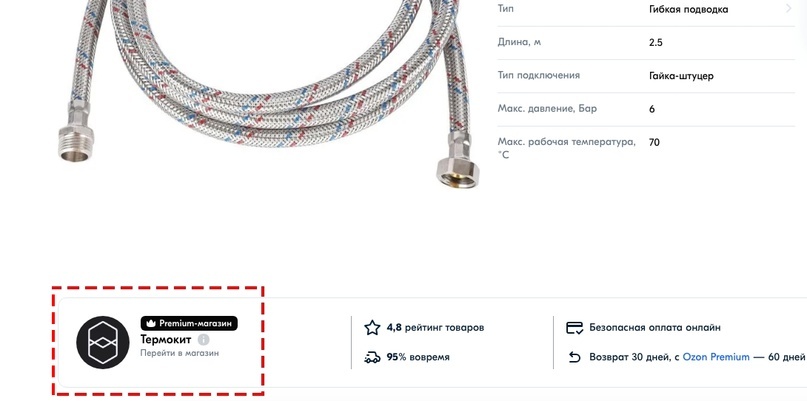Click the Premium-магазин badge

coord(189,324)
